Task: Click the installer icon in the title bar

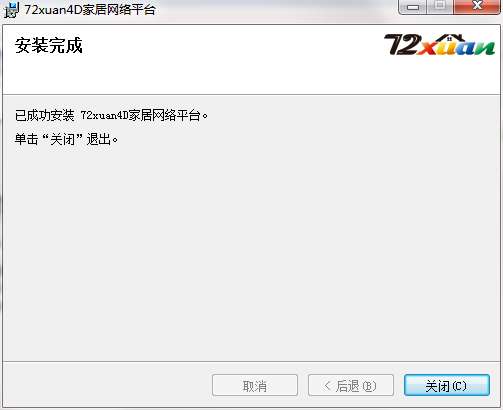Action: [11, 10]
